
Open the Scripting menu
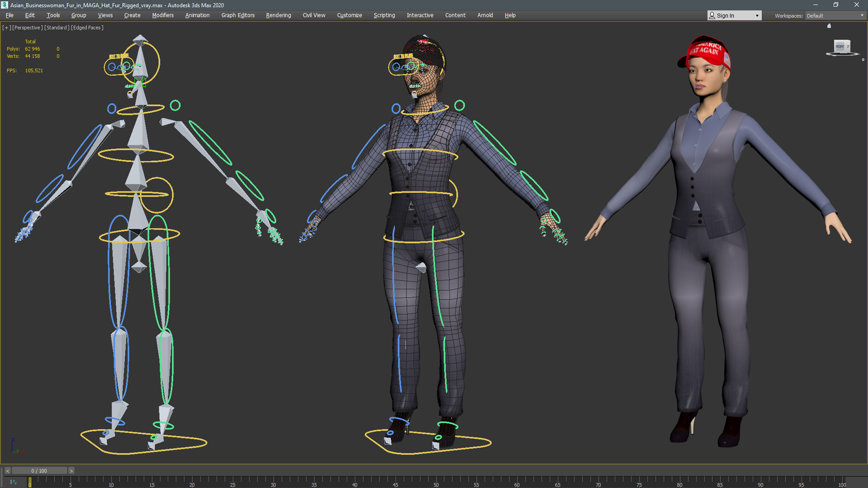pos(384,15)
